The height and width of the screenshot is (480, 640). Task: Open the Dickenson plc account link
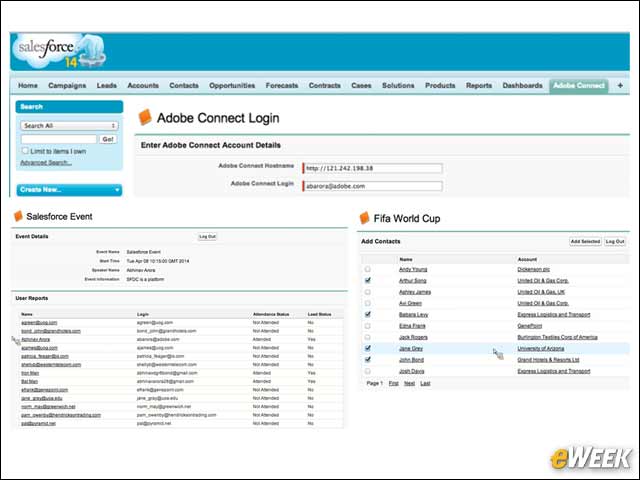click(x=533, y=269)
